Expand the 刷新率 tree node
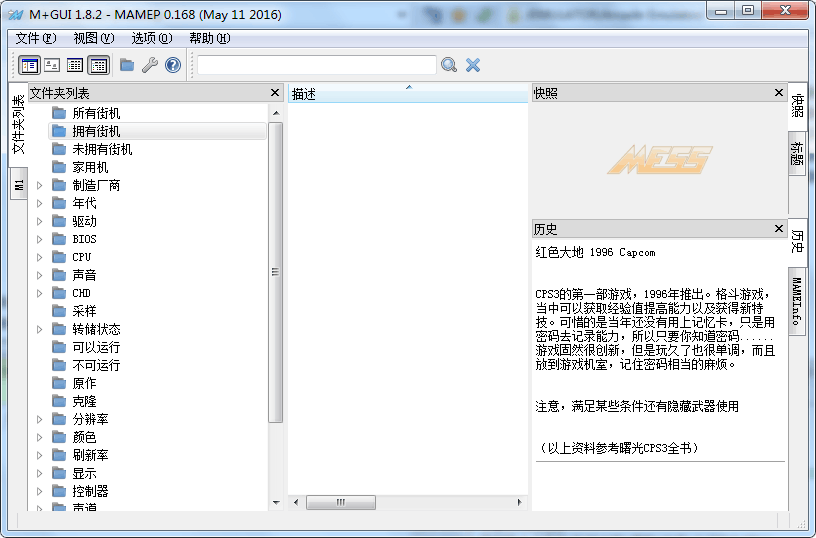The height and width of the screenshot is (538, 816). point(40,455)
